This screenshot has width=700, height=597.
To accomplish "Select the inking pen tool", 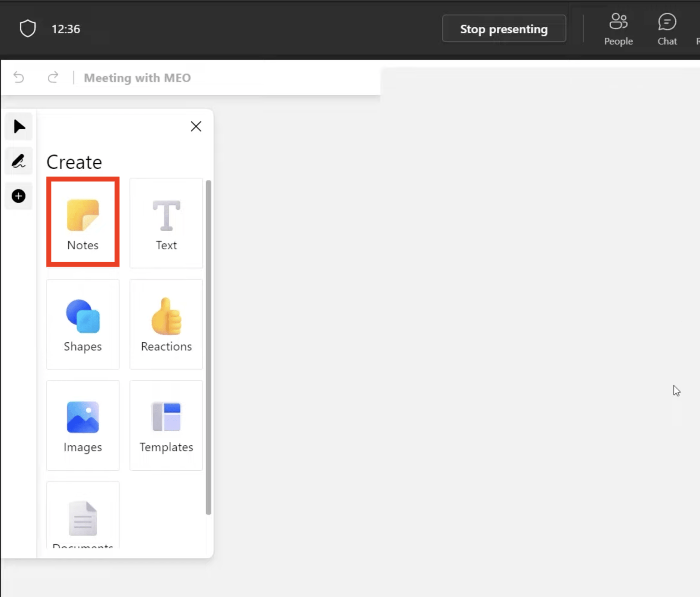I will [19, 160].
